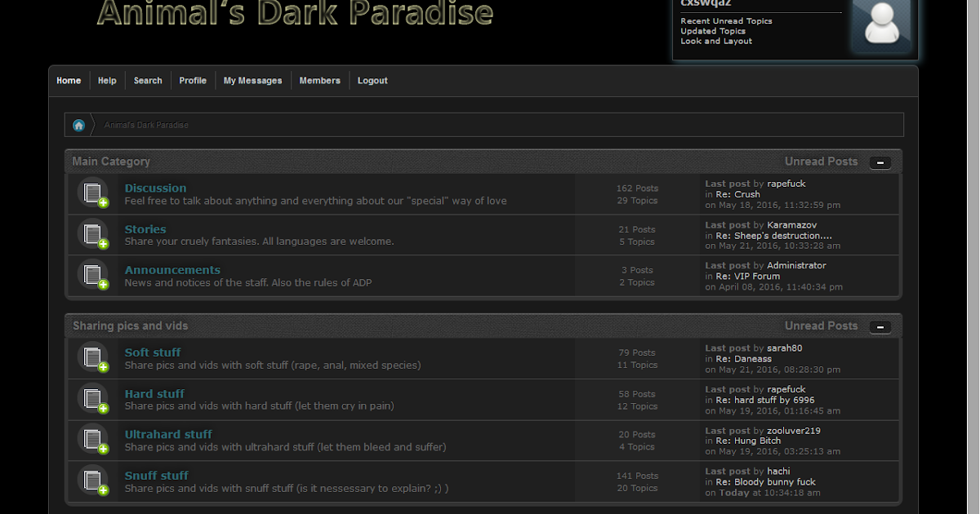Click the Hard stuff board icon
This screenshot has height=514, width=980.
(x=92, y=399)
